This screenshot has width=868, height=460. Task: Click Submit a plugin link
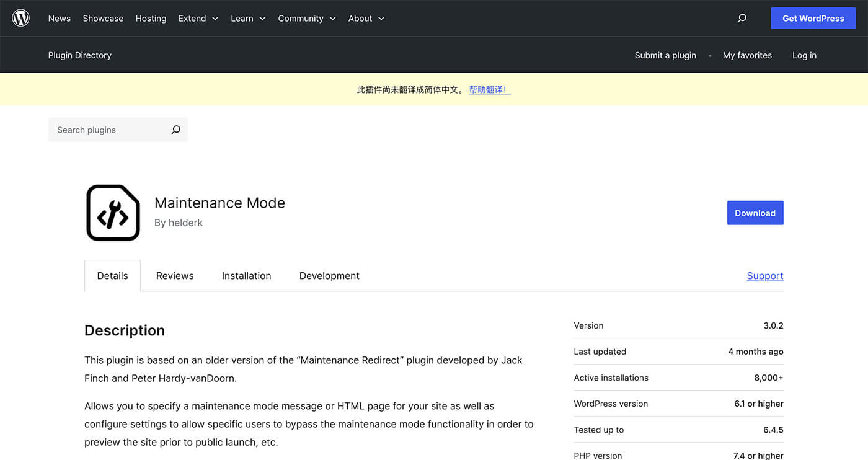point(665,55)
